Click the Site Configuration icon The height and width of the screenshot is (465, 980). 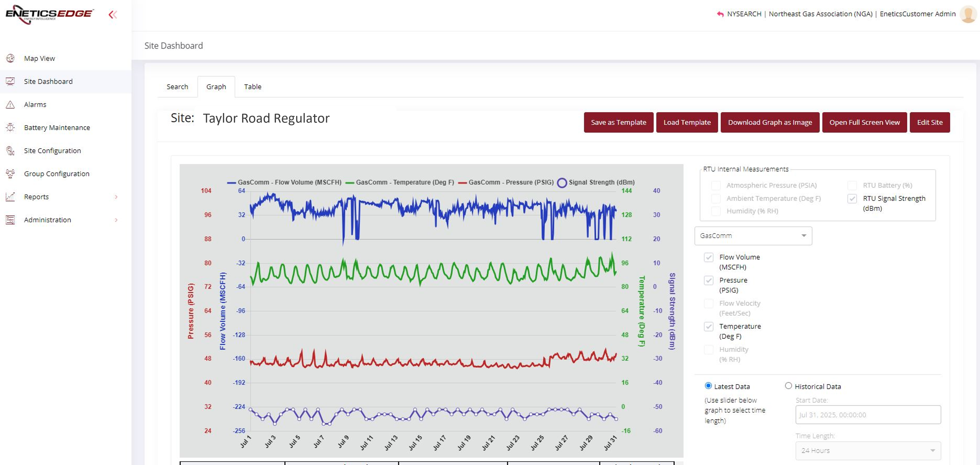10,151
